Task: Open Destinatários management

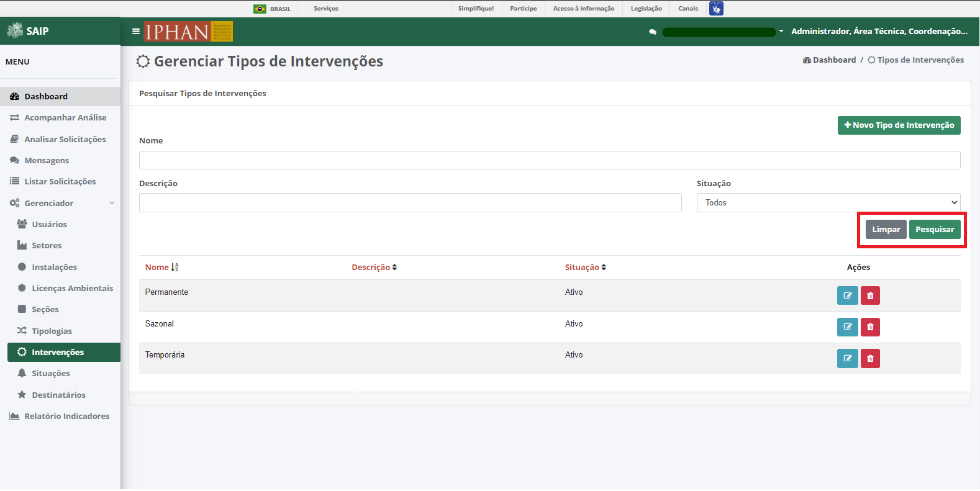Action: tap(64, 395)
